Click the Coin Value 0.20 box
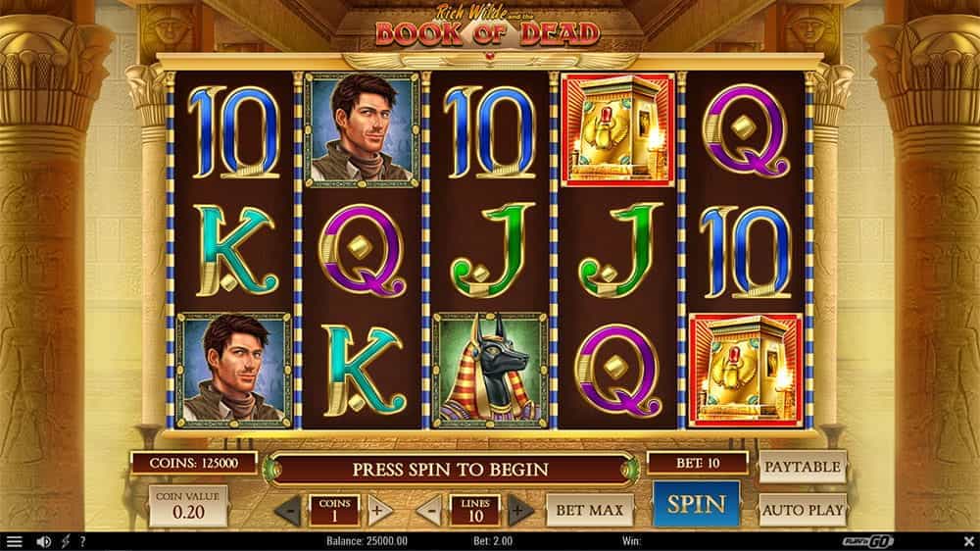The width and height of the screenshot is (980, 551). pyautogui.click(x=188, y=505)
